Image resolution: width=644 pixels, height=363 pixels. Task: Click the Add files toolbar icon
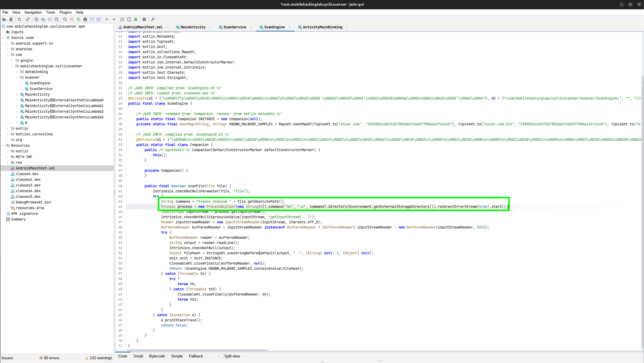[x=11, y=19]
